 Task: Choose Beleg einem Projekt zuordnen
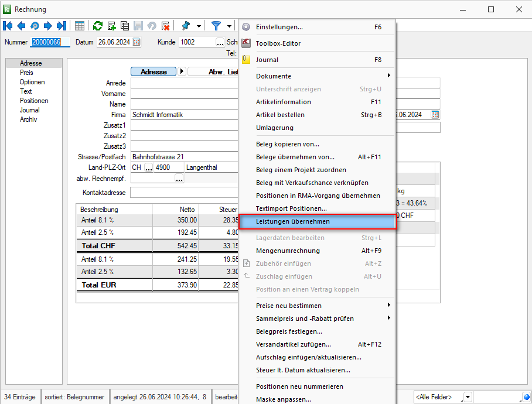[x=317, y=170]
